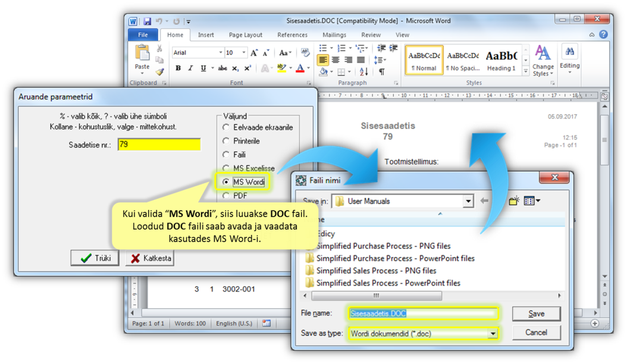Open the File tab in Word
This screenshot has width=627, height=364.
point(143,35)
